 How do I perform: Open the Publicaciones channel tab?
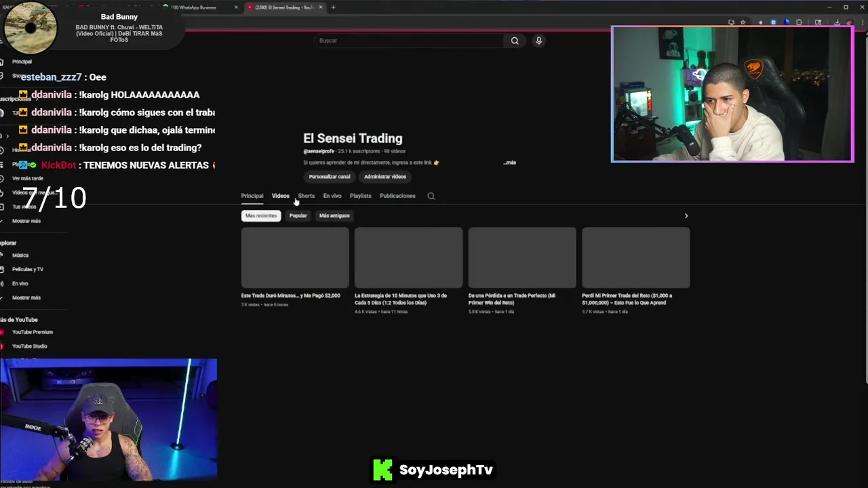(397, 196)
